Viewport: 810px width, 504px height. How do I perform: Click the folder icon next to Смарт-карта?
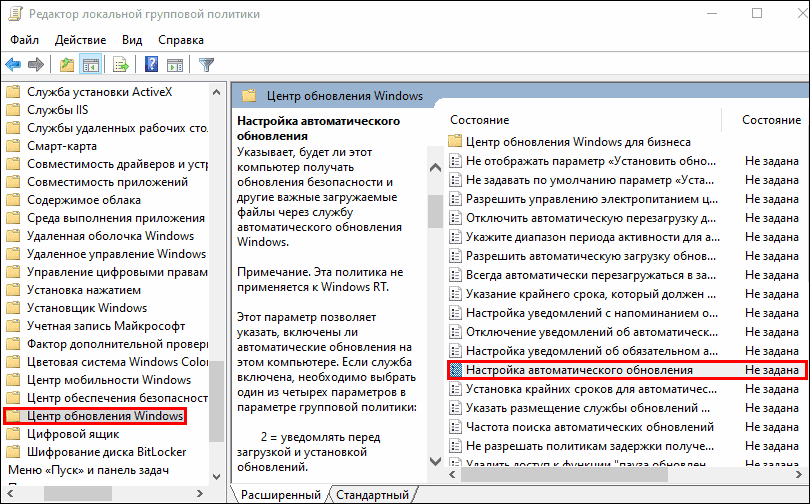13,146
